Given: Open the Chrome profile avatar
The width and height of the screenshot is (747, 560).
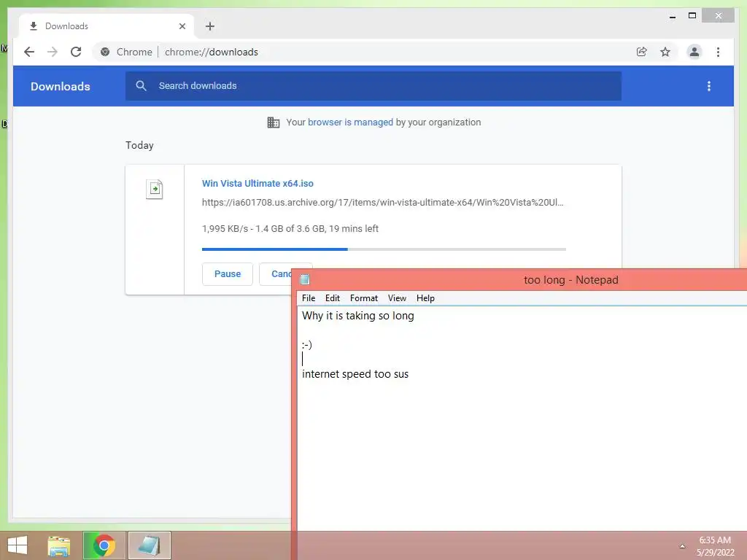Looking at the screenshot, I should point(694,52).
